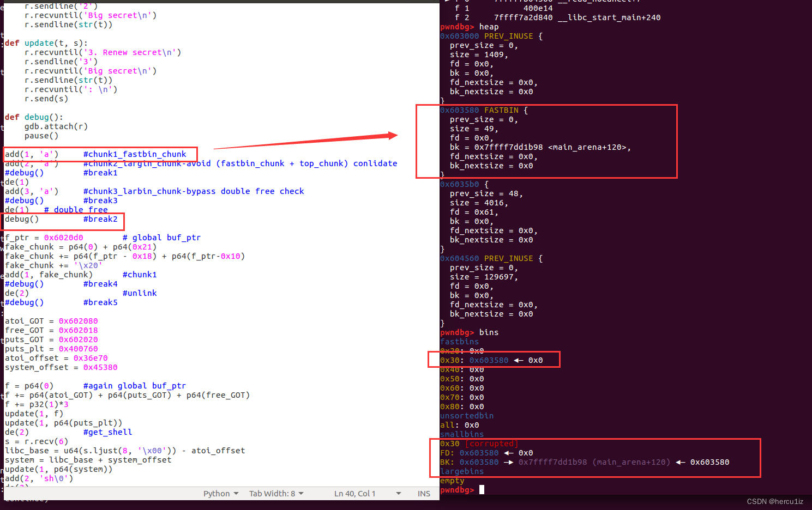Click '0x30 [corrupted]' smallbin entry
This screenshot has height=510, width=812.
pyautogui.click(x=479, y=444)
